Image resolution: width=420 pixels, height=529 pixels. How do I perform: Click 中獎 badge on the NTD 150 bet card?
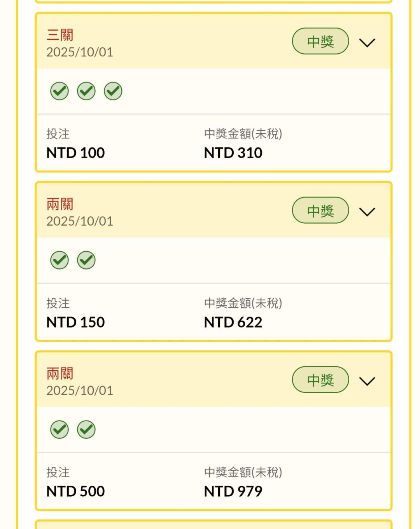point(320,210)
